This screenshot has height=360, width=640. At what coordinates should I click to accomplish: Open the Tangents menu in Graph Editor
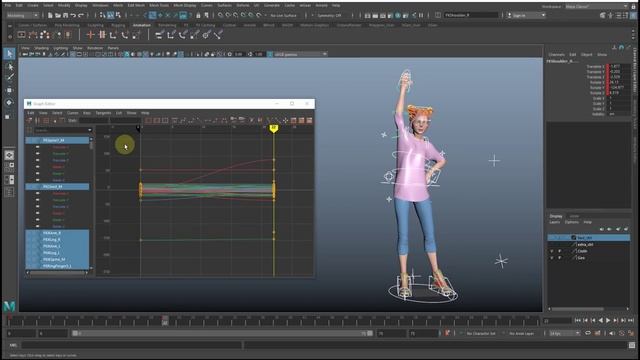click(x=103, y=113)
